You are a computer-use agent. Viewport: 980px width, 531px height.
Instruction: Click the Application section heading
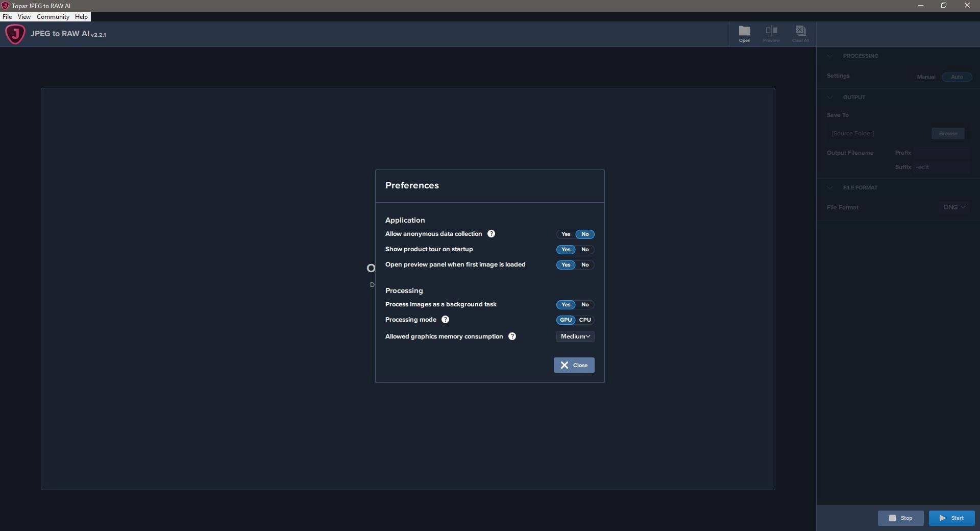405,220
